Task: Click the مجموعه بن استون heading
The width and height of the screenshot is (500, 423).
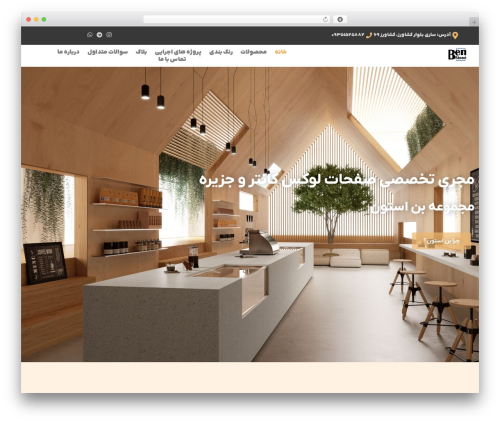Action: [x=422, y=206]
